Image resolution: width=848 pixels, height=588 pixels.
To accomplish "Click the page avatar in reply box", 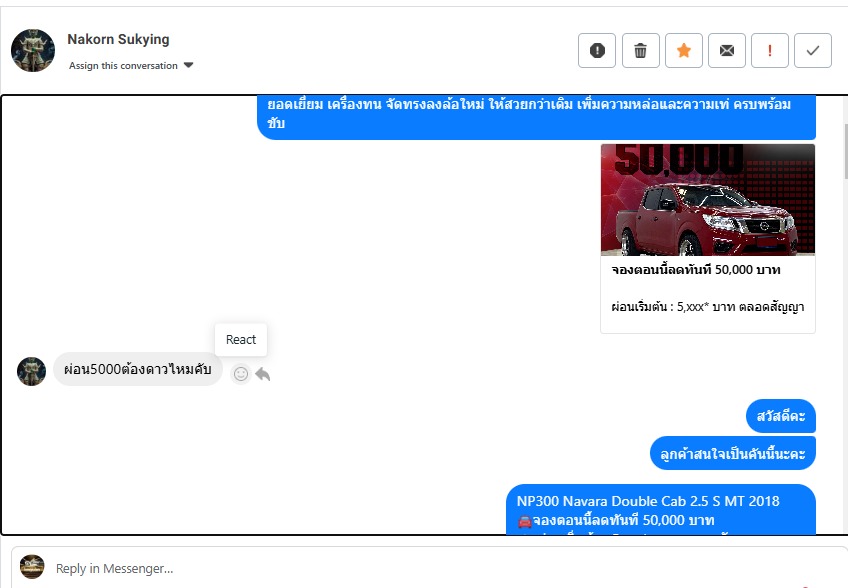I will pyautogui.click(x=32, y=566).
